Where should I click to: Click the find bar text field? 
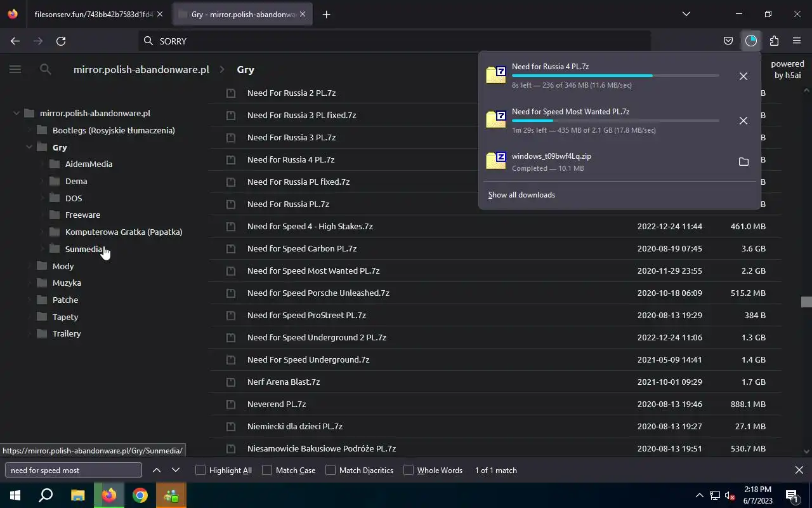74,470
